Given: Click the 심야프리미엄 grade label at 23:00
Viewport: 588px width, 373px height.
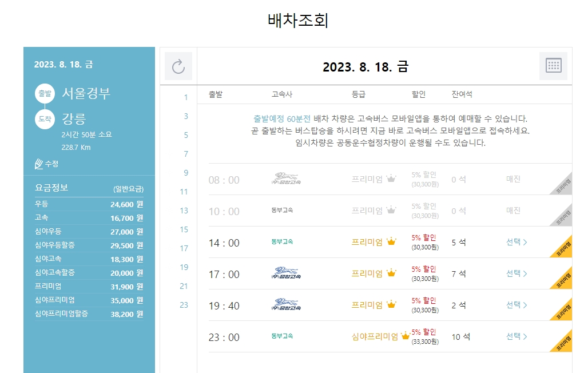Looking at the screenshot, I should tap(375, 336).
